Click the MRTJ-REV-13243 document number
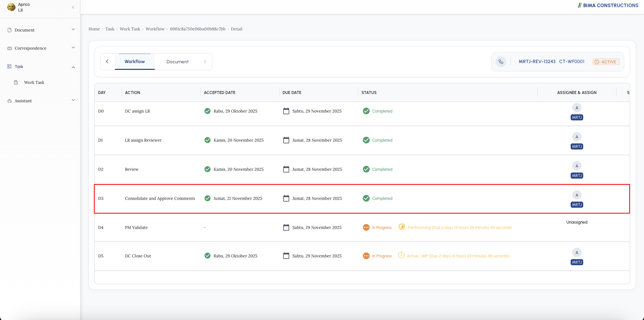644x320 pixels. pos(537,62)
